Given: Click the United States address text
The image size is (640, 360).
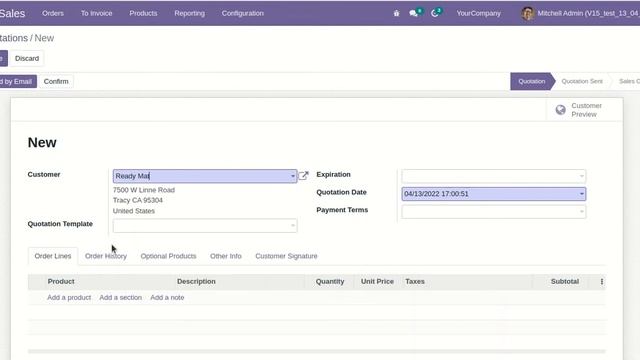Looking at the screenshot, I should tap(134, 211).
